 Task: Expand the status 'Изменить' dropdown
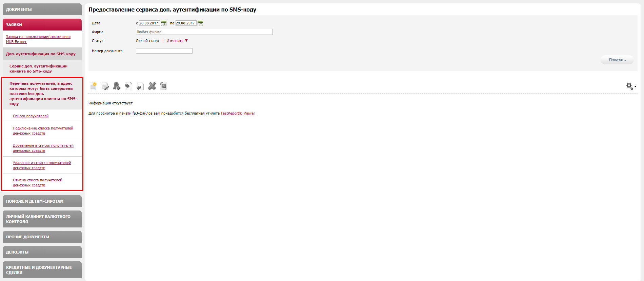click(x=177, y=41)
